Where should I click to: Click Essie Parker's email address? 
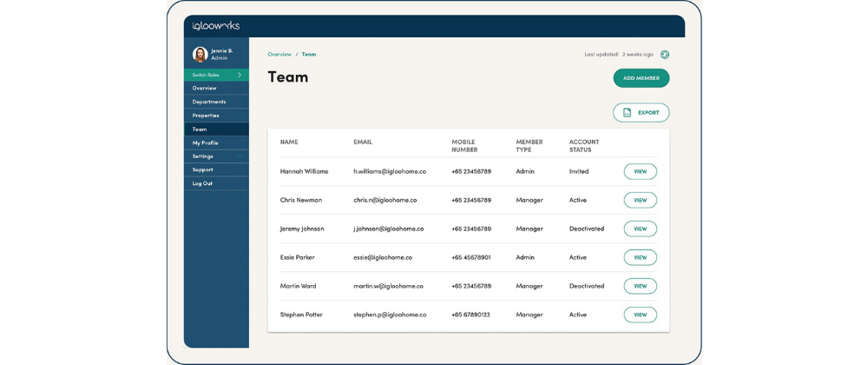coord(383,257)
